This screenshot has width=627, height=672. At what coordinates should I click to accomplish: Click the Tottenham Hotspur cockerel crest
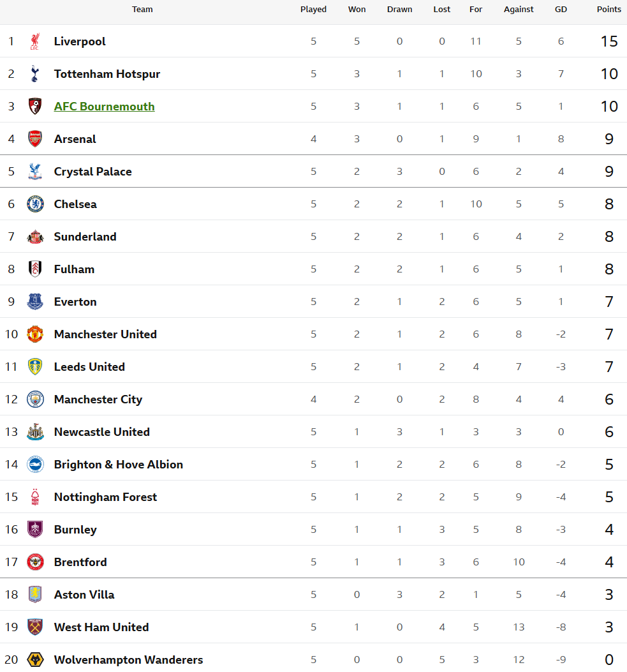tap(35, 74)
